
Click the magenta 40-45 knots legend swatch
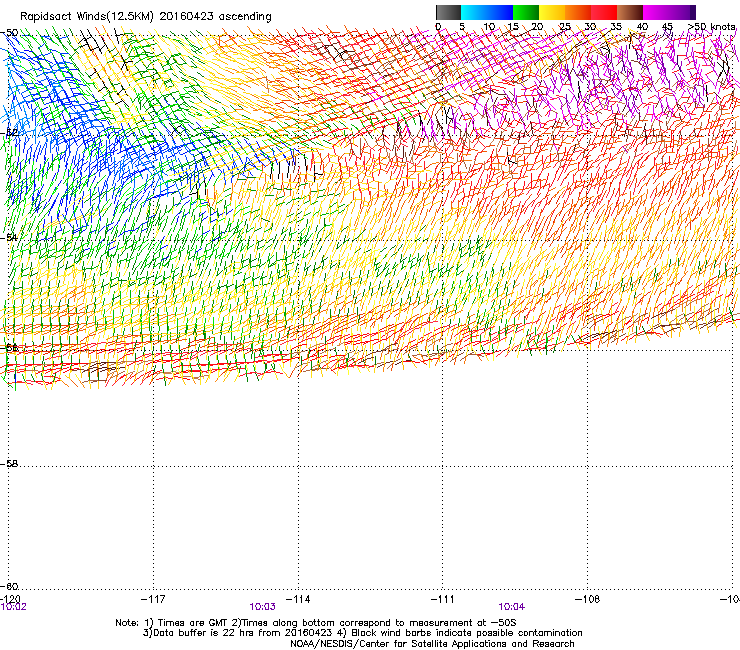click(656, 12)
